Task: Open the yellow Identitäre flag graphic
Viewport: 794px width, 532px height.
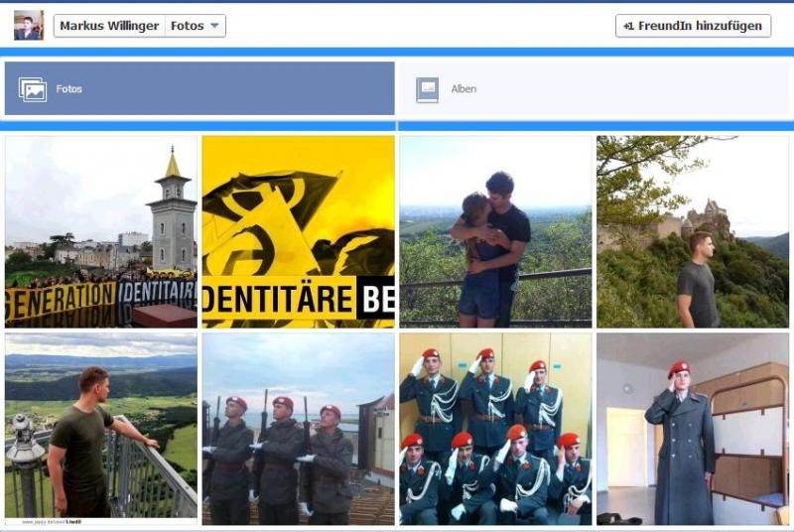Action: click(299, 231)
